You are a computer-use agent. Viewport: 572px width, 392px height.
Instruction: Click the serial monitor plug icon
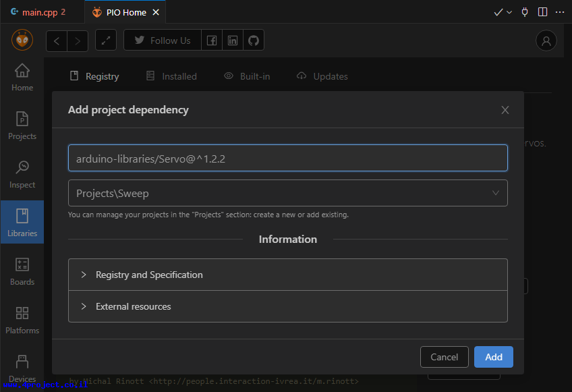tap(525, 12)
